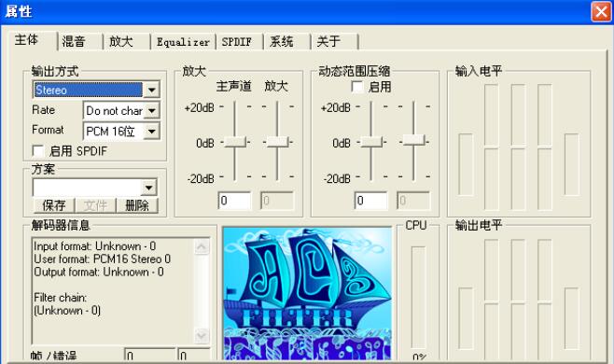This screenshot has height=364, width=614.
Task: Click the 保存 preset button
Action: [54, 205]
